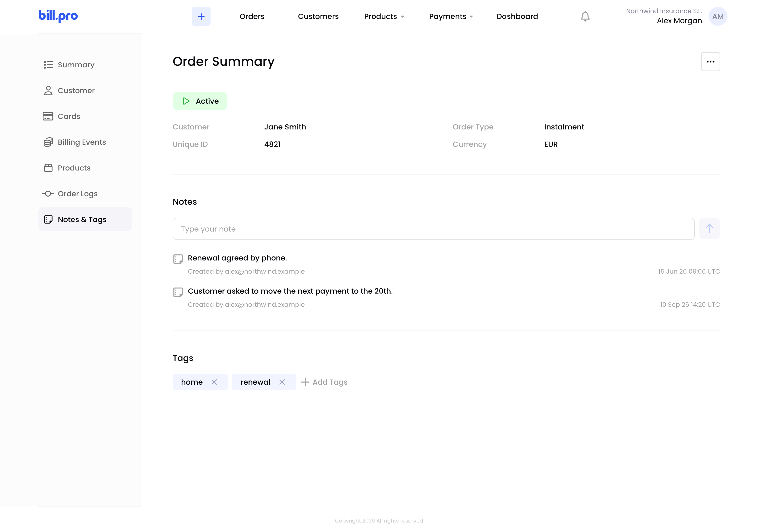Click the Summary list icon in sidebar

point(48,65)
